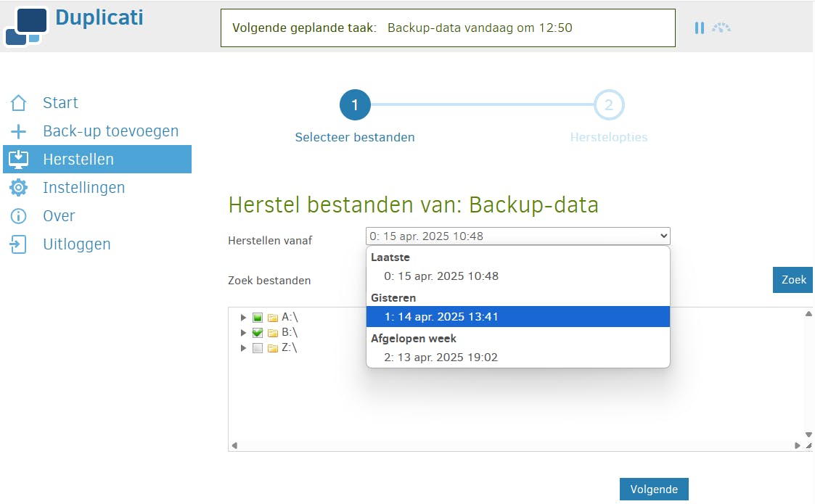This screenshot has height=504, width=815.
Task: Click the plus icon for adding a backup
Action: [x=18, y=131]
